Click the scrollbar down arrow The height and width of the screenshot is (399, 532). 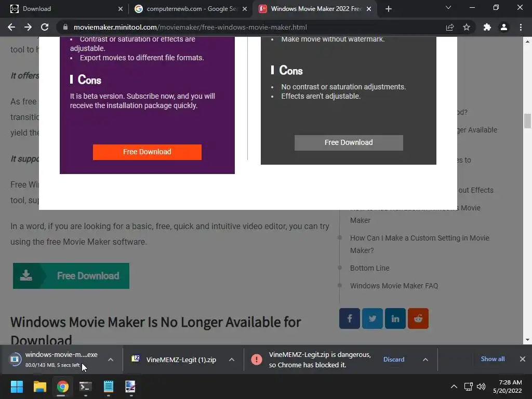tap(527, 340)
